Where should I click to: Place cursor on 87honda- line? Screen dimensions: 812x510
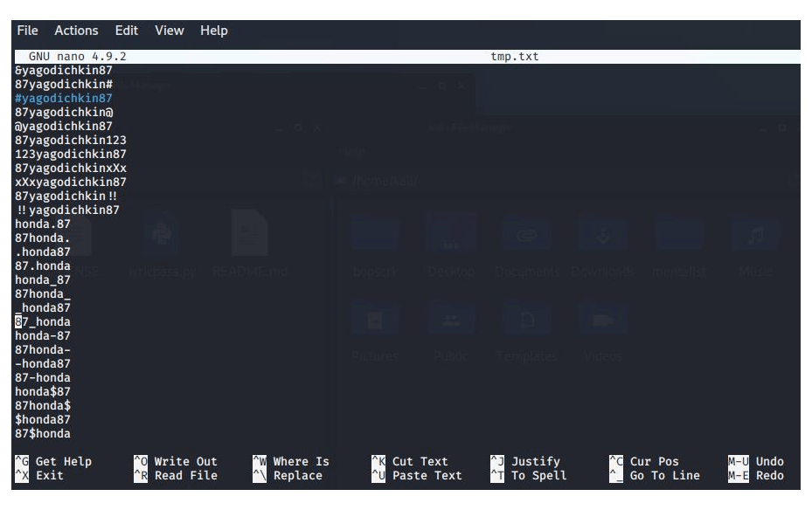(x=43, y=349)
